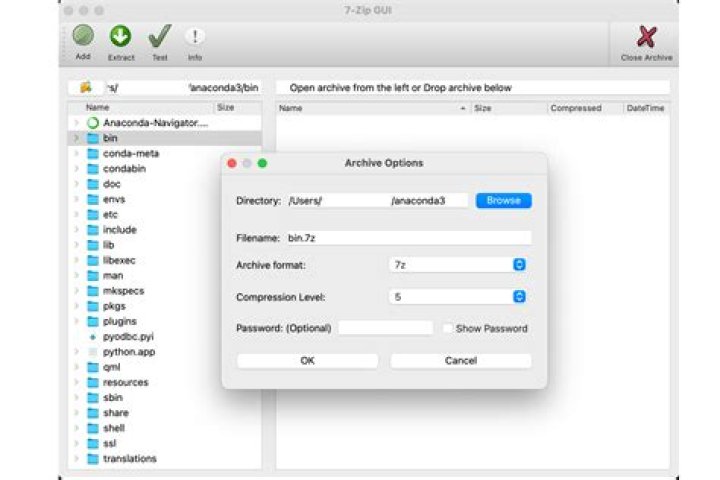The width and height of the screenshot is (720, 480).
Task: Confirm with the OK button
Action: tap(308, 361)
